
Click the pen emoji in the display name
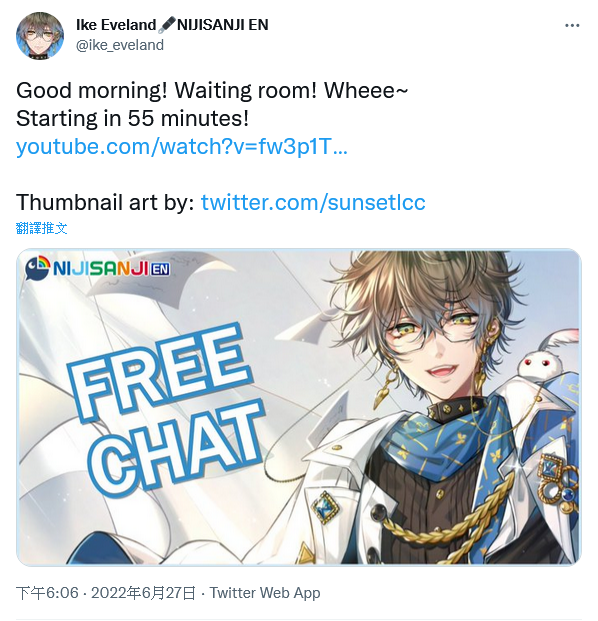click(x=167, y=25)
